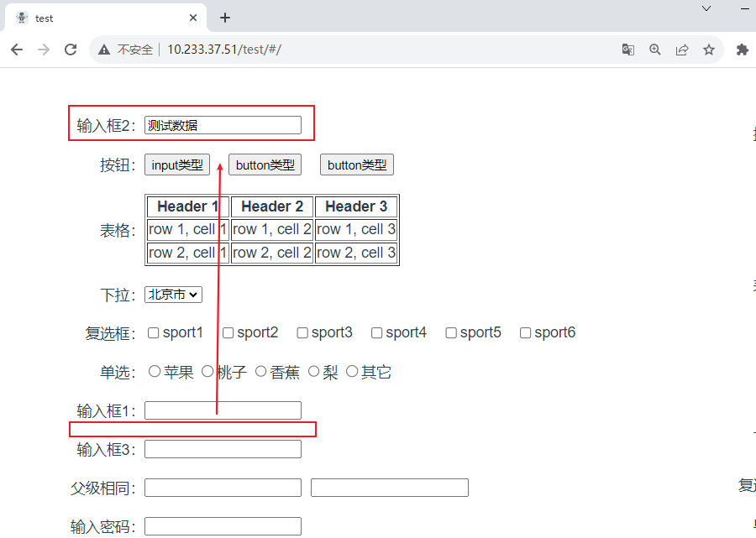Image resolution: width=756 pixels, height=538 pixels.
Task: Open the tab search chevron
Action: click(706, 8)
